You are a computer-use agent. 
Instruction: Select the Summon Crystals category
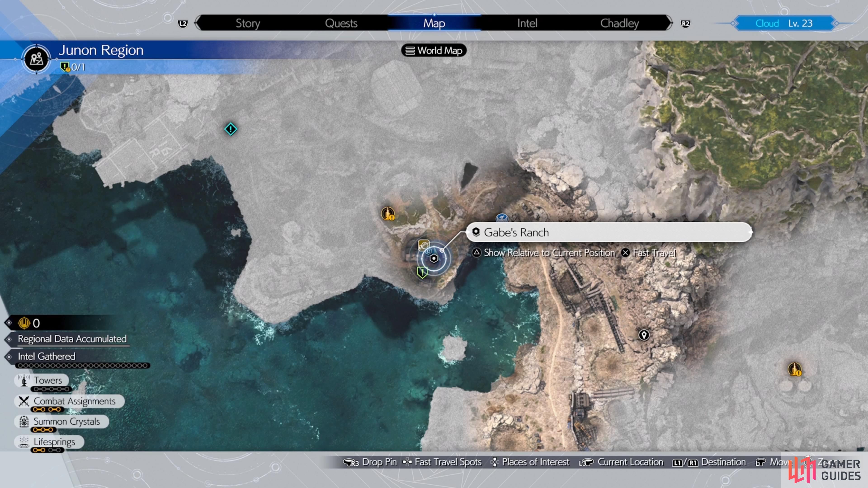(62, 422)
